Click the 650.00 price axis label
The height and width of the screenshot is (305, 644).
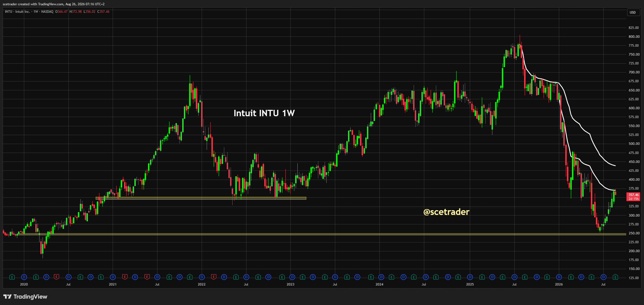coord(634,90)
